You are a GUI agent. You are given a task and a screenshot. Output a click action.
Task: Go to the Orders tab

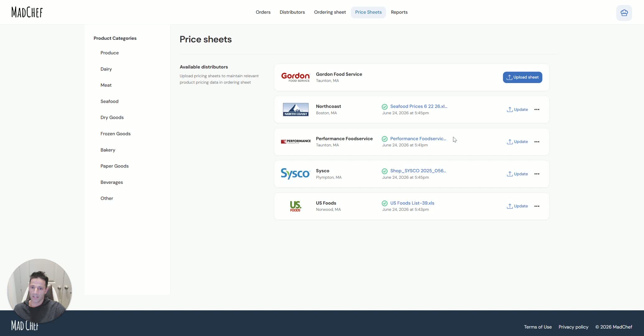coord(263,12)
